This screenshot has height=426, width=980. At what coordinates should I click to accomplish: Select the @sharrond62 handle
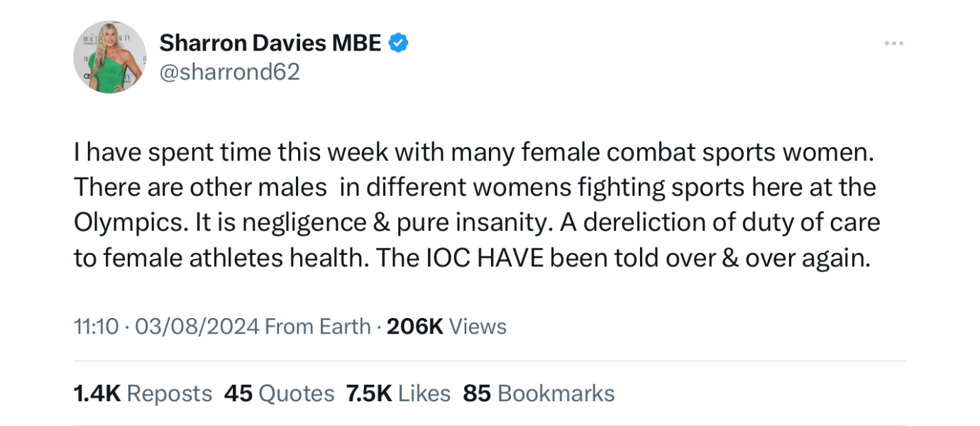coord(230,71)
